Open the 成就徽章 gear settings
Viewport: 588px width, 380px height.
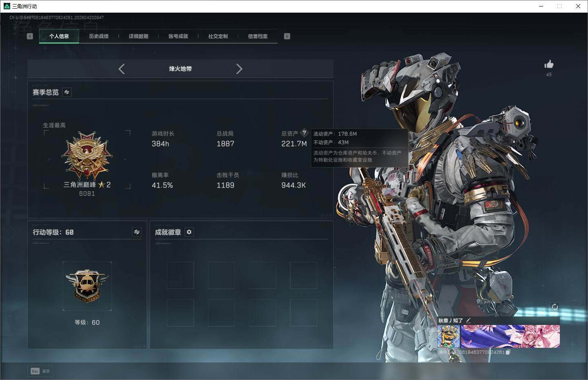point(189,232)
